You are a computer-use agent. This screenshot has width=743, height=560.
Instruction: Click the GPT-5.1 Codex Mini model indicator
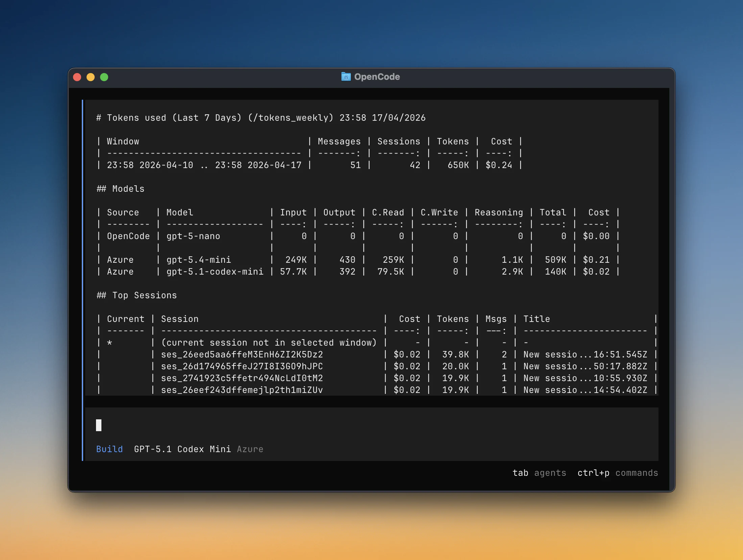click(x=183, y=449)
